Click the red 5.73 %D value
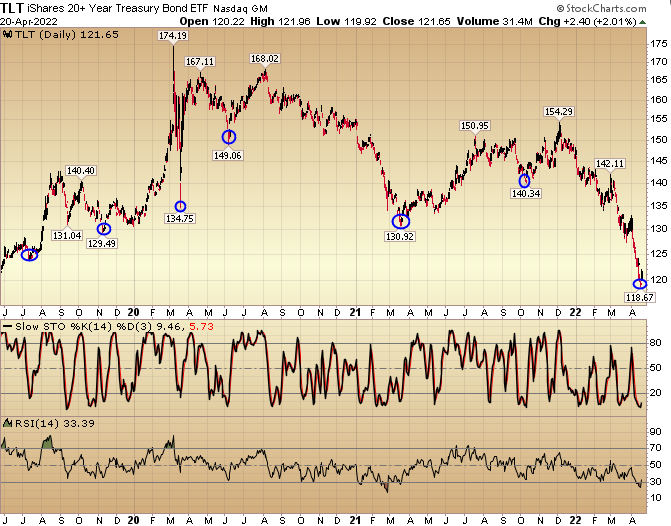Image resolution: width=671 pixels, height=526 pixels. 202,327
